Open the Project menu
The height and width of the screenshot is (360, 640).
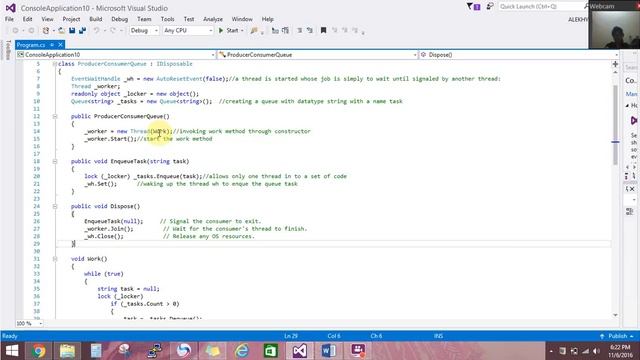click(71, 19)
